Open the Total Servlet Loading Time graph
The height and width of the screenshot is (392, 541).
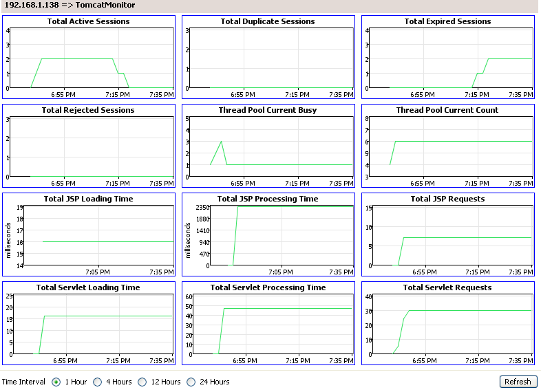click(x=89, y=323)
